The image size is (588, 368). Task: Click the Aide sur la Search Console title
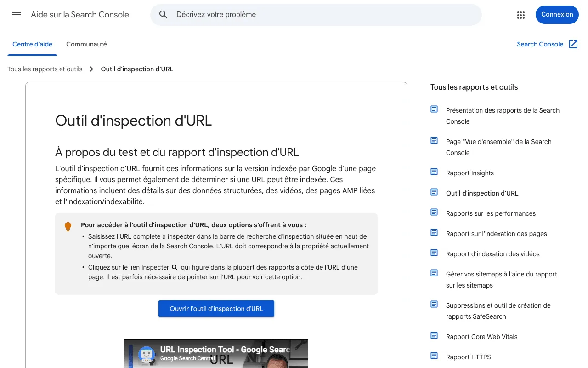[x=80, y=15]
